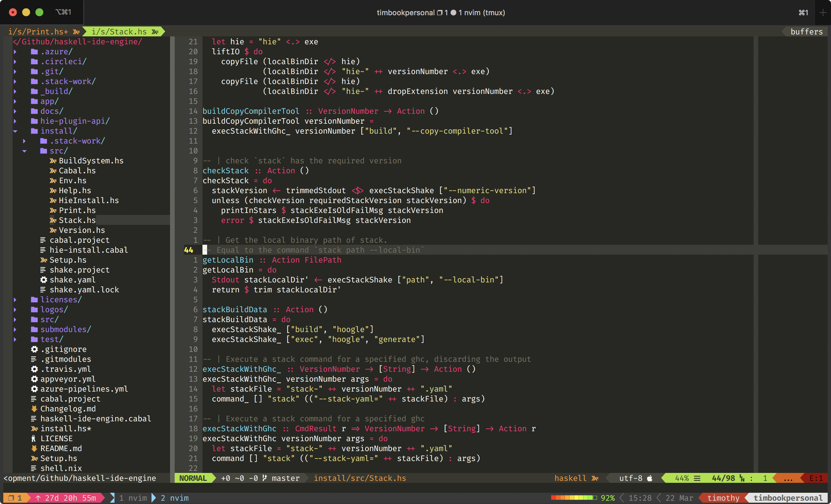Viewport: 831px width, 504px height.
Task: Expand the submodules/ folder arrow
Action: click(x=15, y=329)
